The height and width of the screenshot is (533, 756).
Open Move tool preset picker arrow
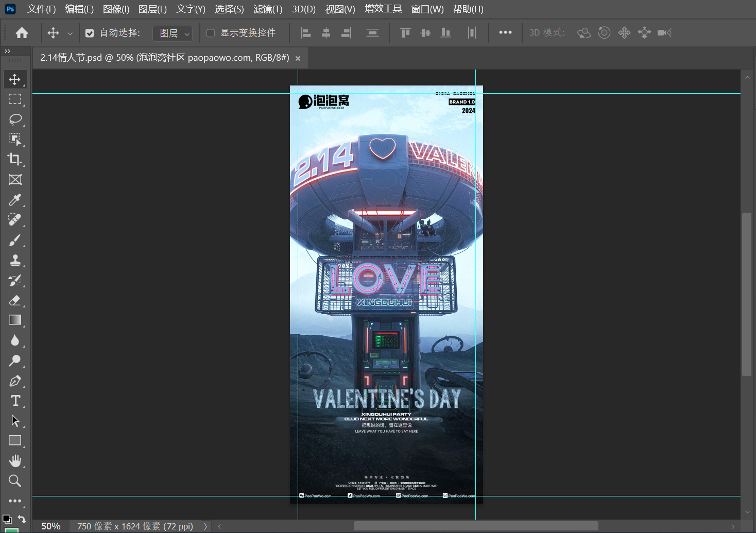(70, 33)
